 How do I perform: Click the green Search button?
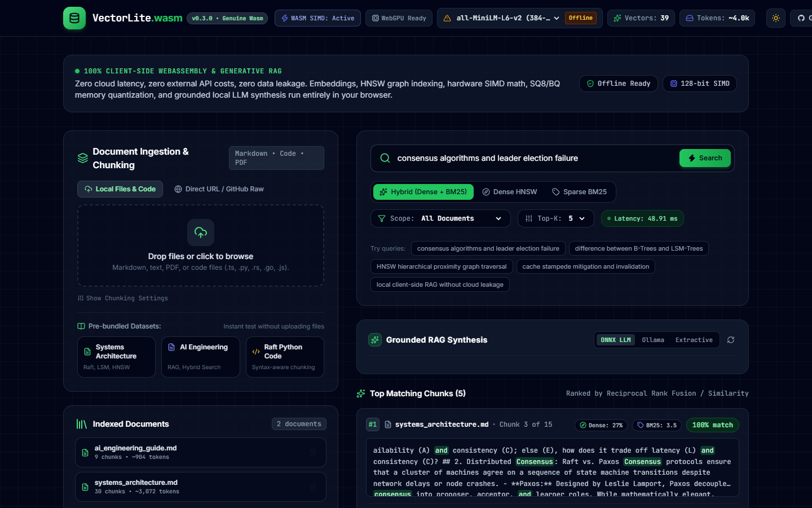pyautogui.click(x=705, y=158)
